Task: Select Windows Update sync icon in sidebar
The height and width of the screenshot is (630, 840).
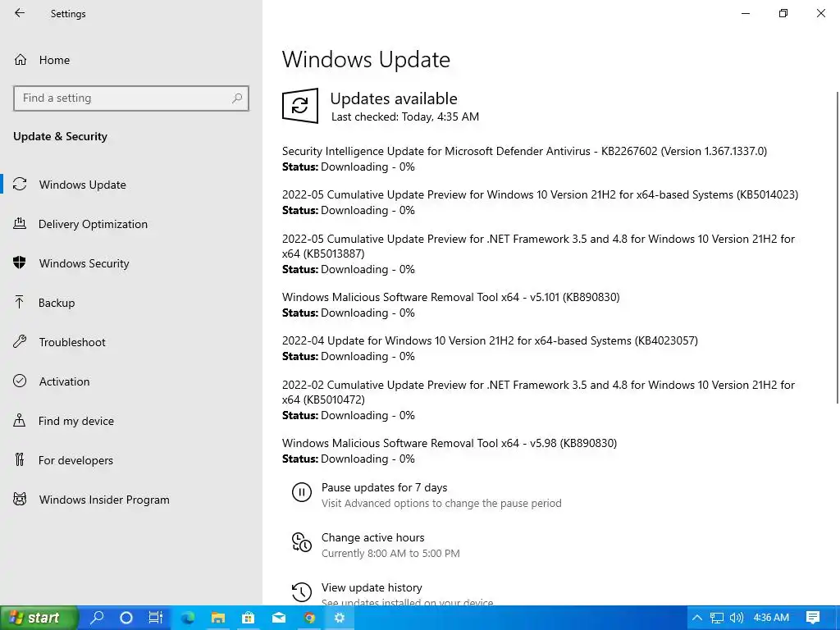Action: [20, 185]
